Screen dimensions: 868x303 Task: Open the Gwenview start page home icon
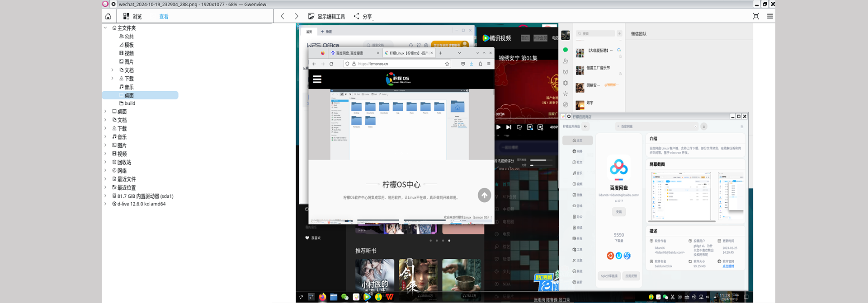coord(108,16)
